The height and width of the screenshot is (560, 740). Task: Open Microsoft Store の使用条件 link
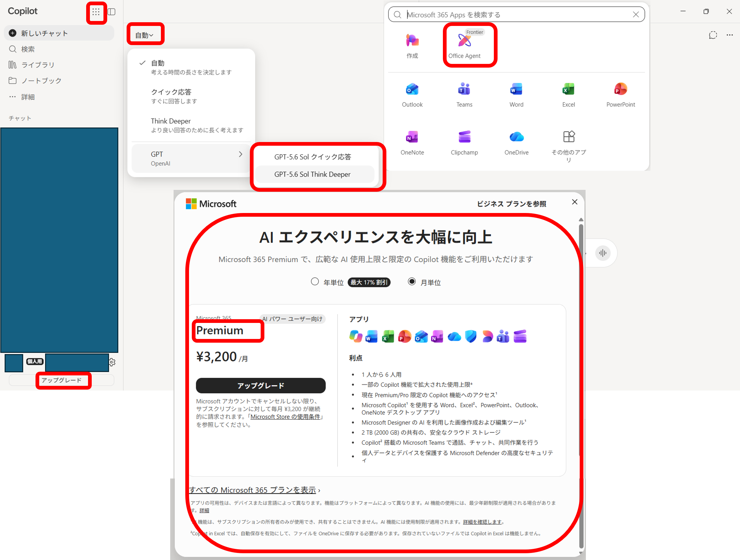click(285, 416)
